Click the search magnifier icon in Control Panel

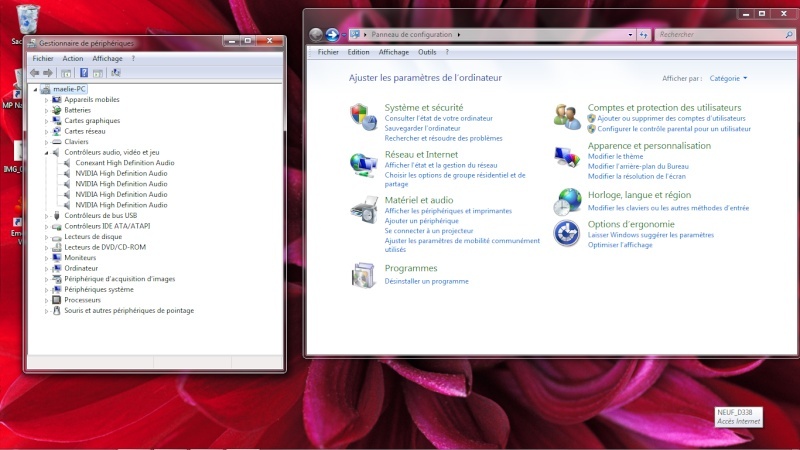[789, 35]
